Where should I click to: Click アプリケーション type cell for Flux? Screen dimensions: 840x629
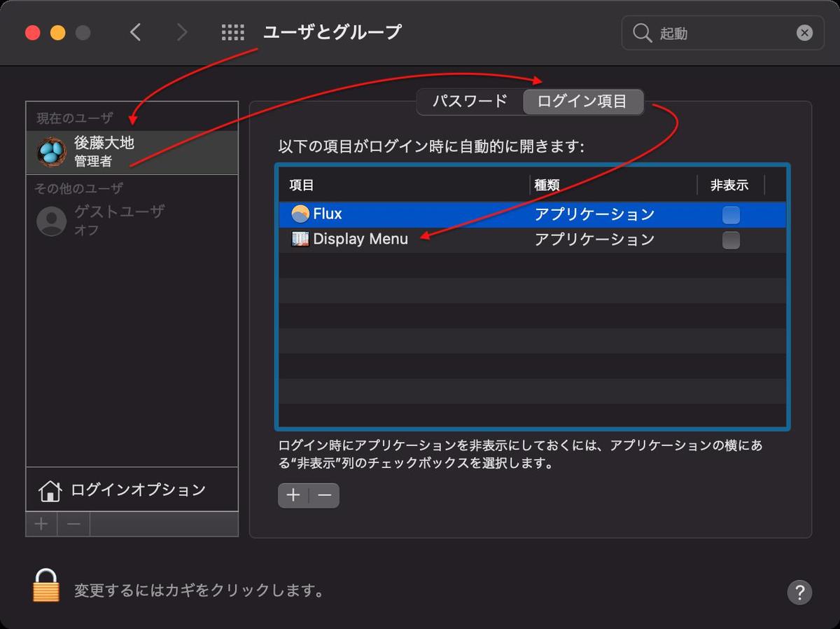(594, 214)
